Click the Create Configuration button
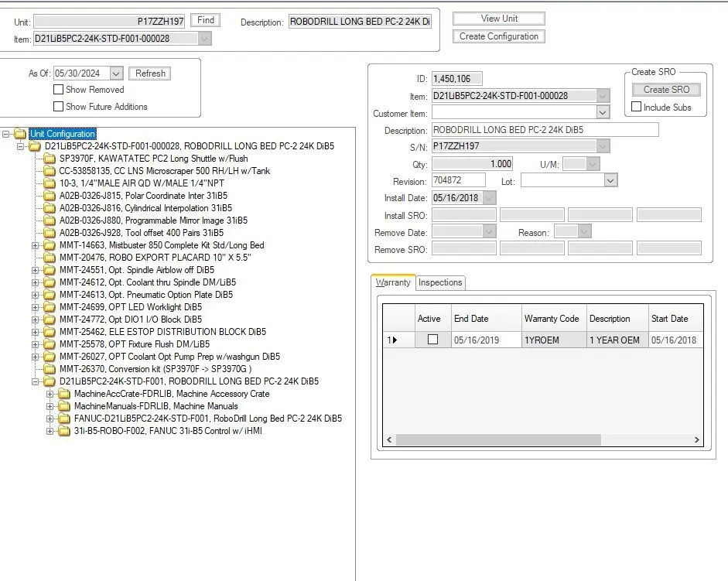728x581 pixels. click(498, 36)
